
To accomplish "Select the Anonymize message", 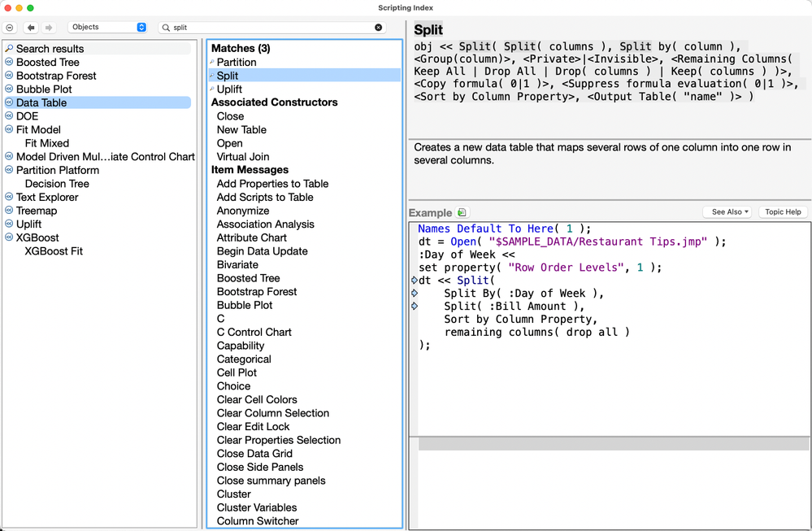I will coord(243,211).
